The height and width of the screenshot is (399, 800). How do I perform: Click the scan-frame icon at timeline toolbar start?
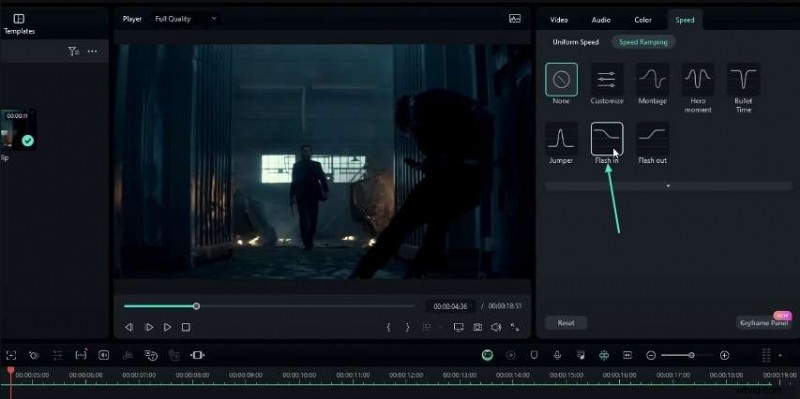tap(11, 355)
